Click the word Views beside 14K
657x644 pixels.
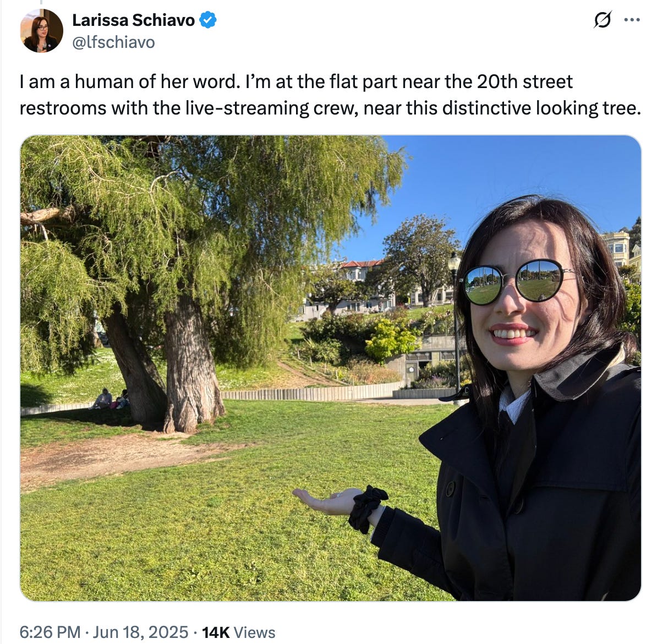click(x=254, y=632)
